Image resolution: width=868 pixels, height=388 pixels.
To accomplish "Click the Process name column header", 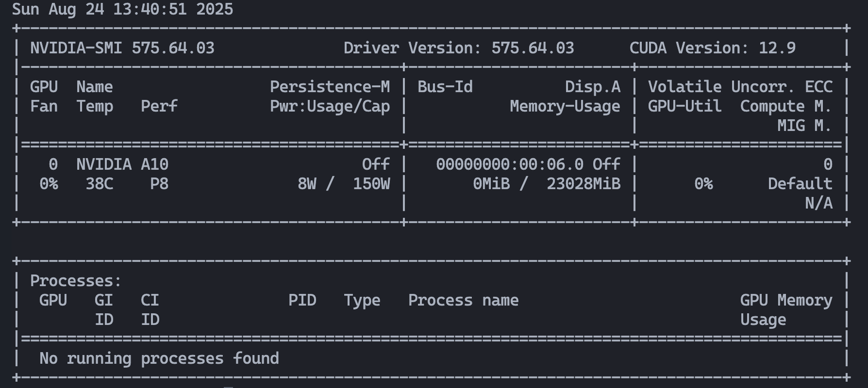I will coord(463,300).
